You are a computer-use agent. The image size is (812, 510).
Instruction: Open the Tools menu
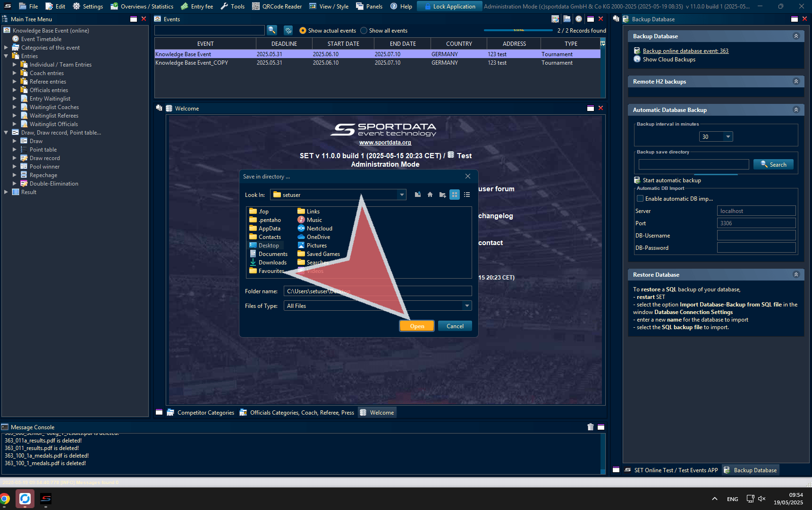233,6
